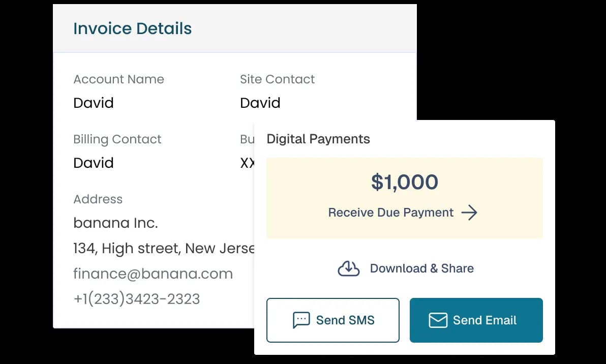The image size is (606, 364).
Task: Click the 134, High street address line
Action: (x=164, y=248)
